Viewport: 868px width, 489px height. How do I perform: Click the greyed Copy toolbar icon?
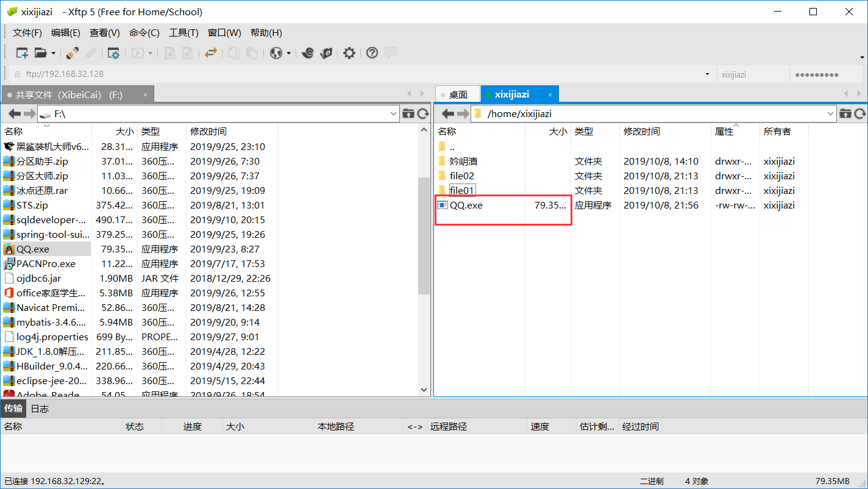[x=233, y=53]
